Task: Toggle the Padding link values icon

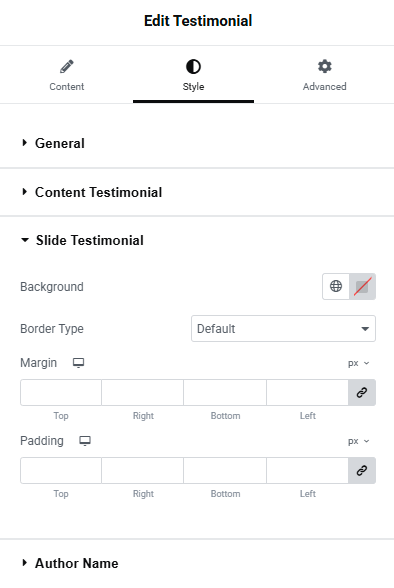Action: [x=362, y=471]
